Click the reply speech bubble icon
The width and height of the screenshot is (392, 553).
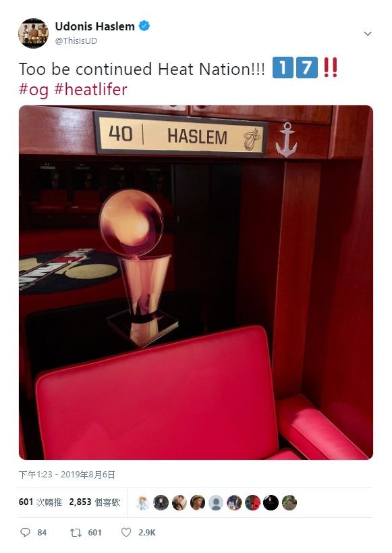coord(26,532)
